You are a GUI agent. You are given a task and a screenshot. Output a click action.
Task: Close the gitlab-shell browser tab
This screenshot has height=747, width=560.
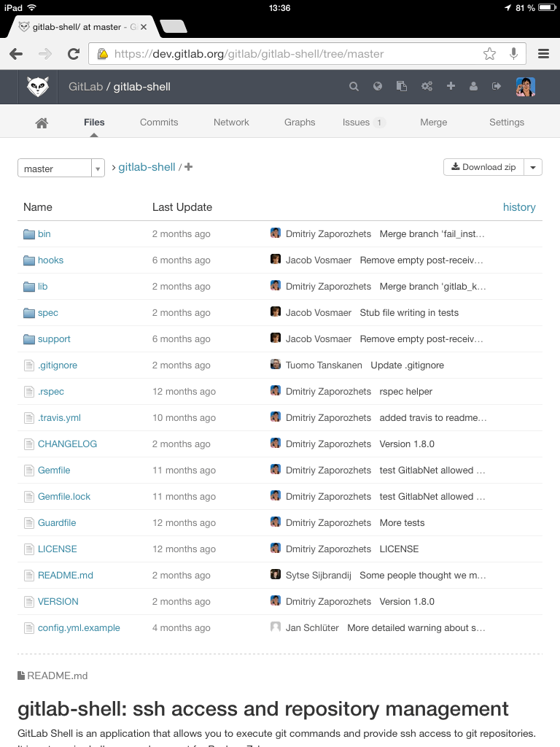[144, 27]
